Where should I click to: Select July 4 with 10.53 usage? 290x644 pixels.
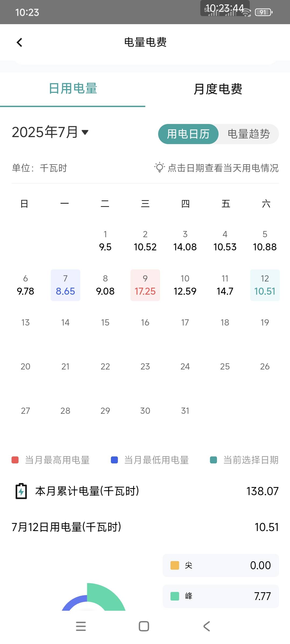click(x=225, y=241)
